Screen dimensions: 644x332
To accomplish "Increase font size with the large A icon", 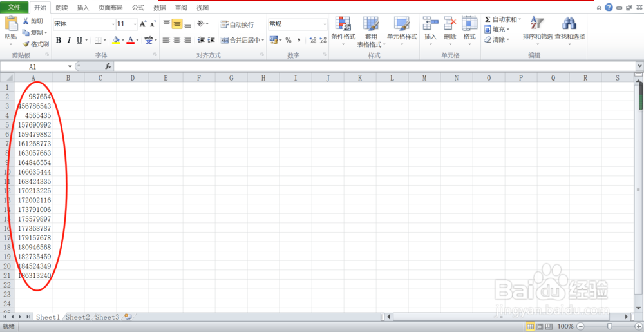I will (142, 24).
